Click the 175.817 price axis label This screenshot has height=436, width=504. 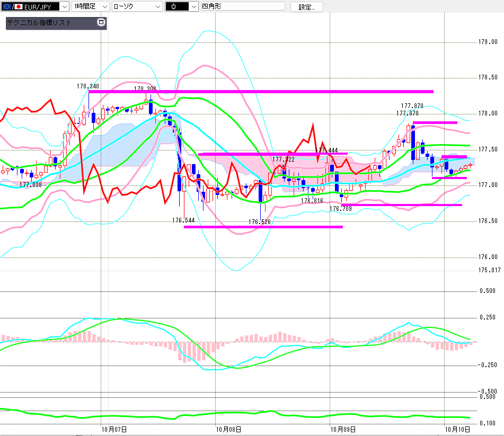click(489, 270)
